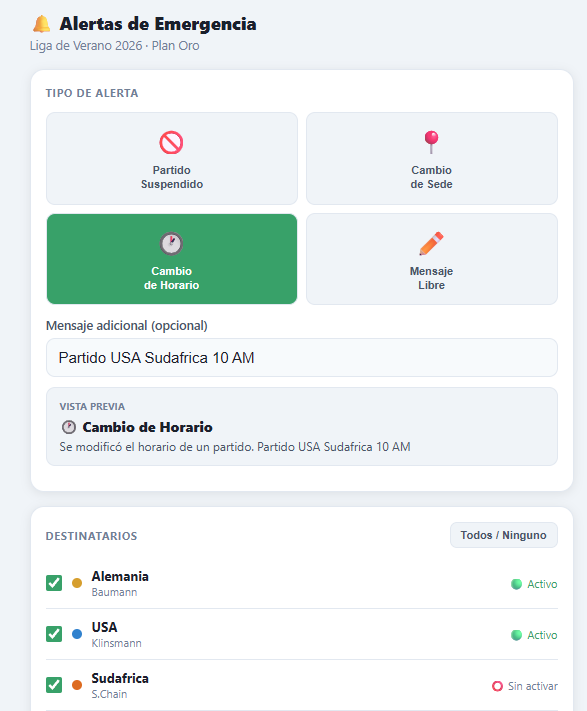The height and width of the screenshot is (711, 587).
Task: Select the Mensaje Libre pencil icon
Action: tap(431, 243)
